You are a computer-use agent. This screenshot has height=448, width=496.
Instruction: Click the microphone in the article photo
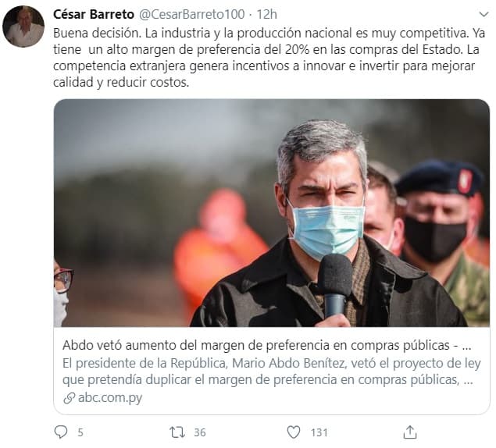335,285
